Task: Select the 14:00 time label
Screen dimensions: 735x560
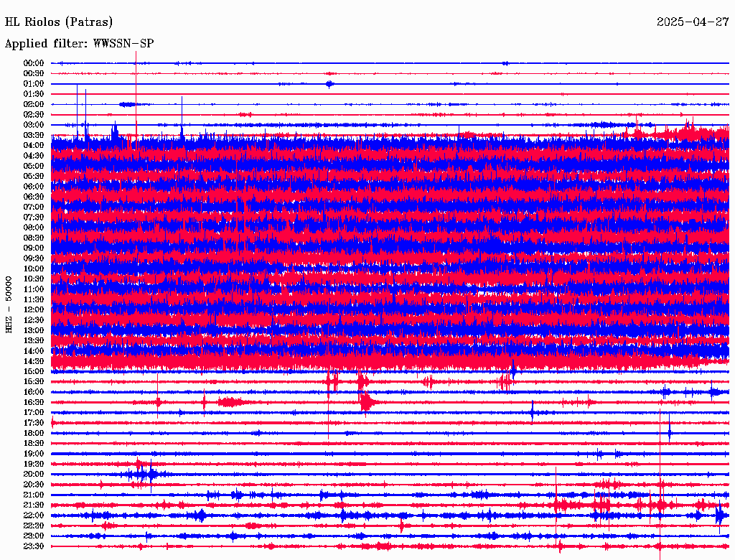Action: click(34, 351)
